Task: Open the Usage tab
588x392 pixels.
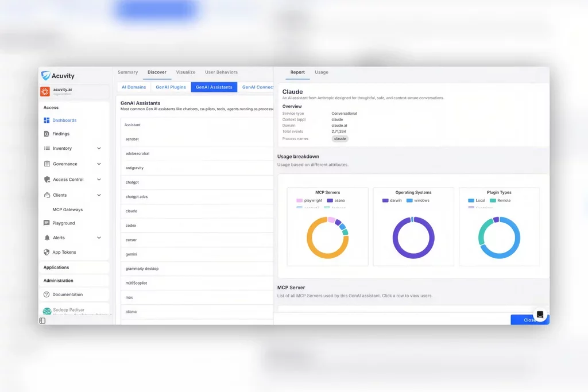Action: click(322, 72)
